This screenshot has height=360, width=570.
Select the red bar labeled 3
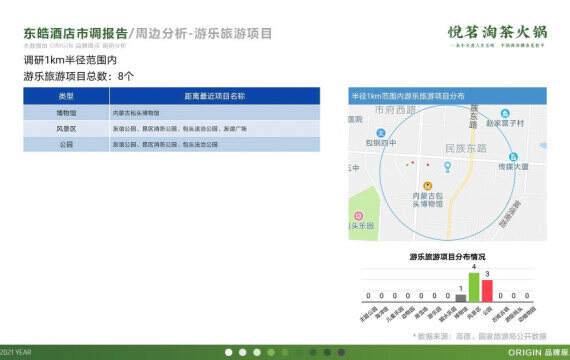(487, 291)
